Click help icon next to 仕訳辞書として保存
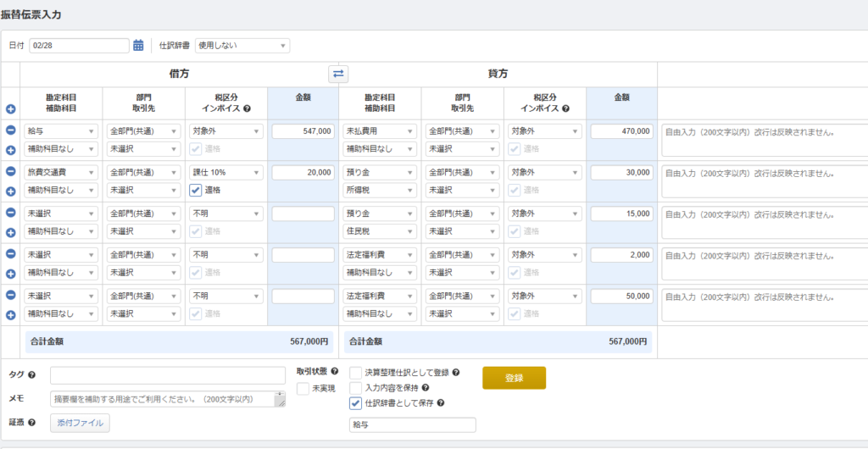 [441, 403]
